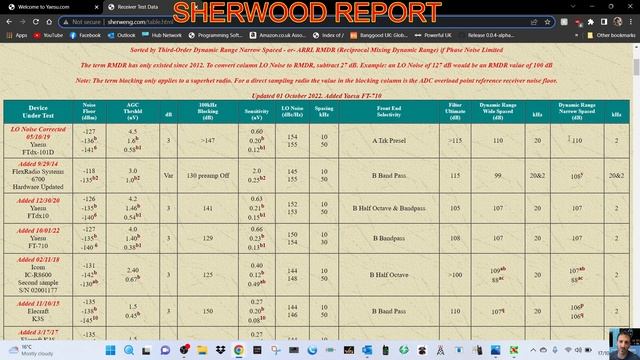
Task: Open the Hub Network bookmark
Action: [162, 36]
